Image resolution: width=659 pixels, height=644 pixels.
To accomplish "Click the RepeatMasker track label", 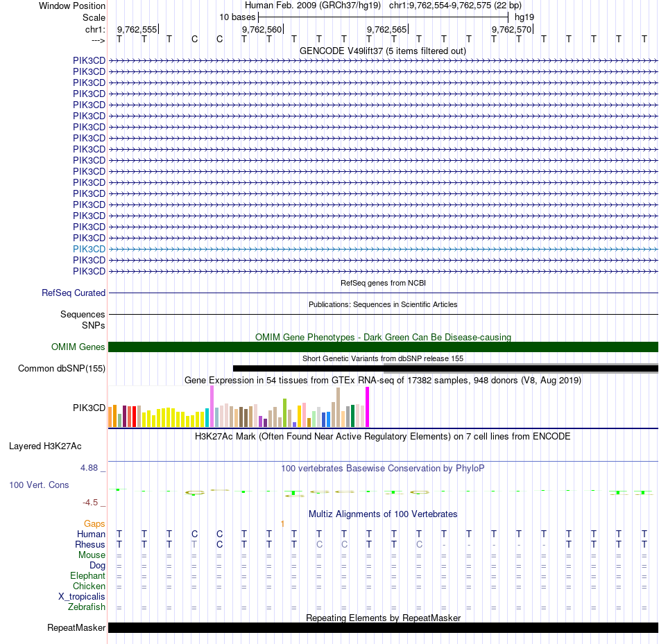I will pyautogui.click(x=76, y=627).
